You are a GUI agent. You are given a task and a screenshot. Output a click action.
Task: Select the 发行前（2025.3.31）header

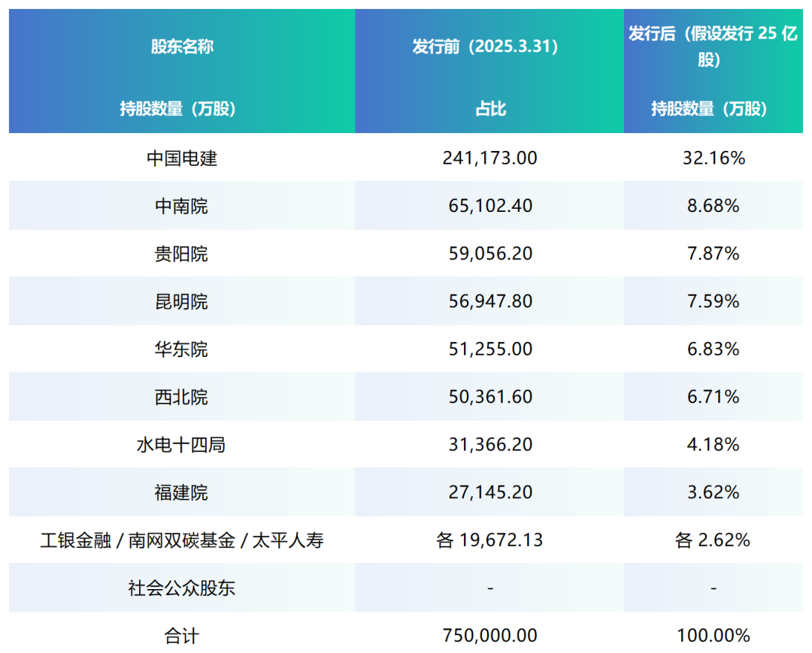coord(485,47)
